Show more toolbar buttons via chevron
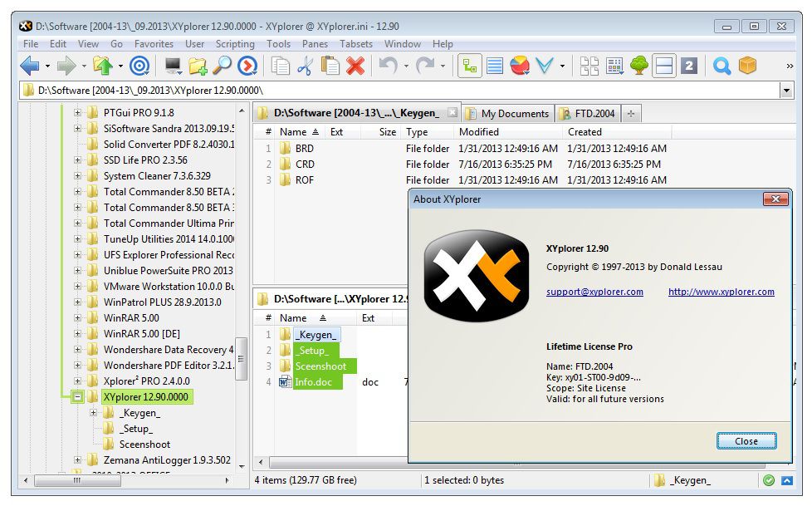This screenshot has height=506, width=812. coord(790,66)
